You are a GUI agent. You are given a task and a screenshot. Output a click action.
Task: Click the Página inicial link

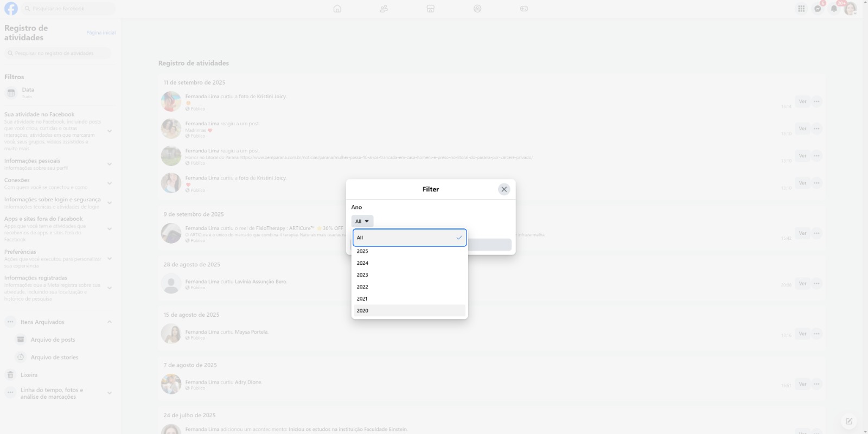pos(101,33)
